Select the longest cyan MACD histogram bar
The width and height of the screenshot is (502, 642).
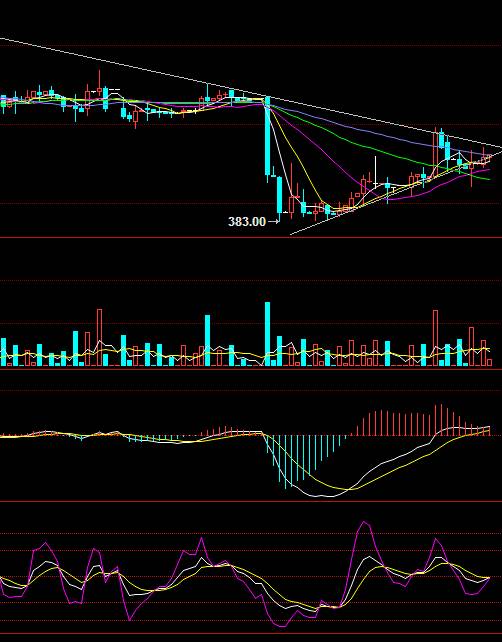285,462
